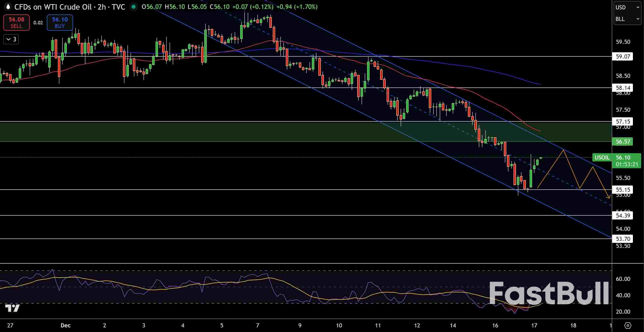Select the 57.15 resistance level label
This screenshot has height=332, width=644.
pos(623,122)
